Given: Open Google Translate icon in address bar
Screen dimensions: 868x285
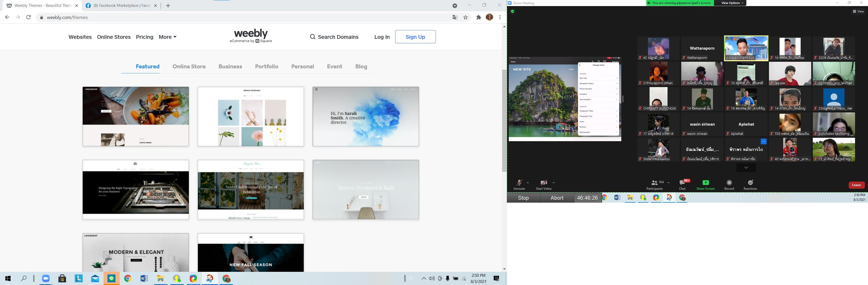Looking at the screenshot, I should pos(455,17).
